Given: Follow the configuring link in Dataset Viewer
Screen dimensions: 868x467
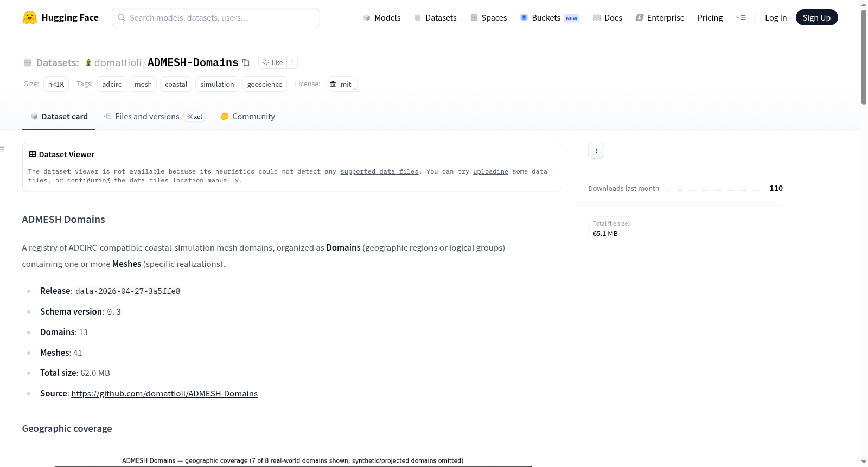Looking at the screenshot, I should click(88, 181).
